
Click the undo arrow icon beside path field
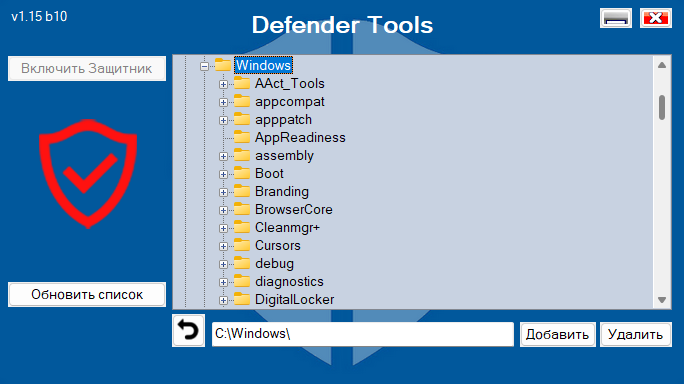click(x=188, y=330)
